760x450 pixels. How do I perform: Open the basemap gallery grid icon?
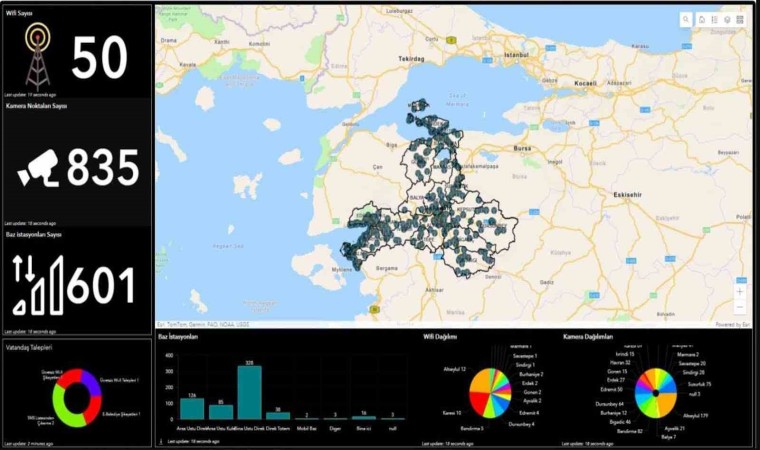pyautogui.click(x=740, y=19)
